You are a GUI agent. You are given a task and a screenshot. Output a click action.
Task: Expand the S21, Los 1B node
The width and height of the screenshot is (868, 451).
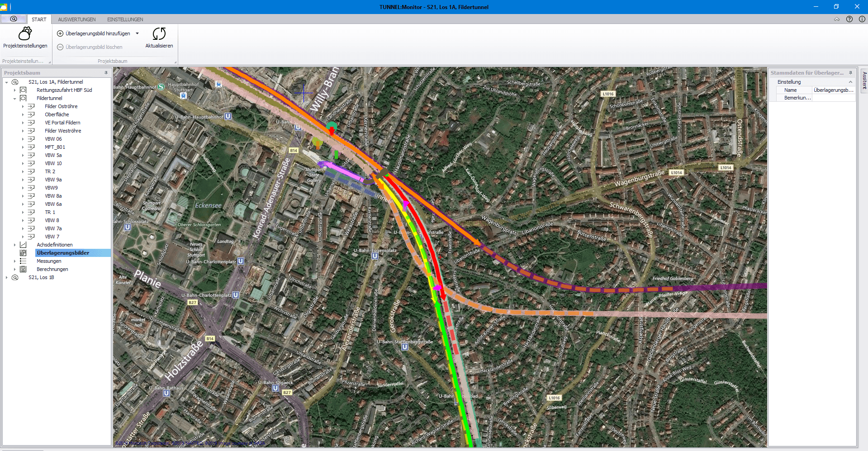[x=6, y=278]
